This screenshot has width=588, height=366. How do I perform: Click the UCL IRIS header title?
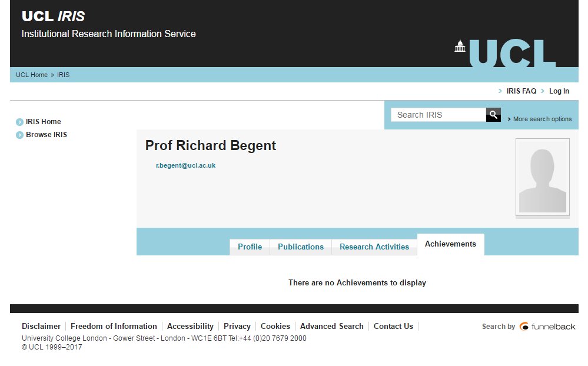pyautogui.click(x=53, y=16)
